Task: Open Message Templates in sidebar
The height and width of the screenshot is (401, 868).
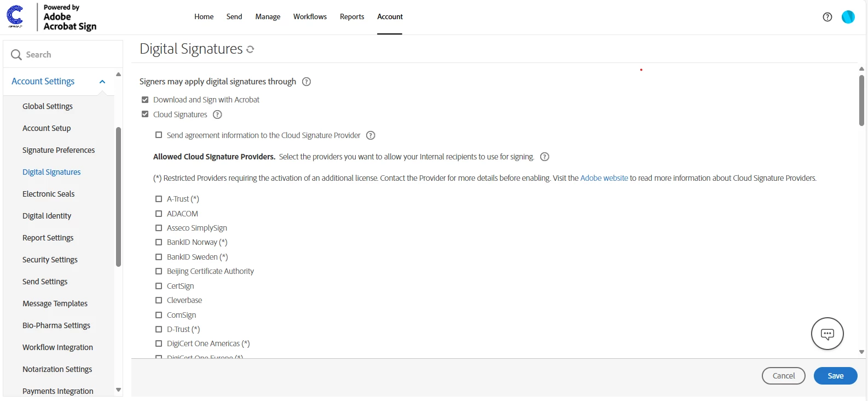Action: coord(55,303)
